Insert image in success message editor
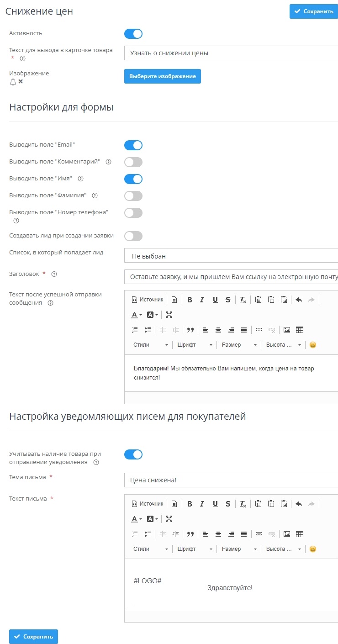The width and height of the screenshot is (338, 644). tap(287, 330)
